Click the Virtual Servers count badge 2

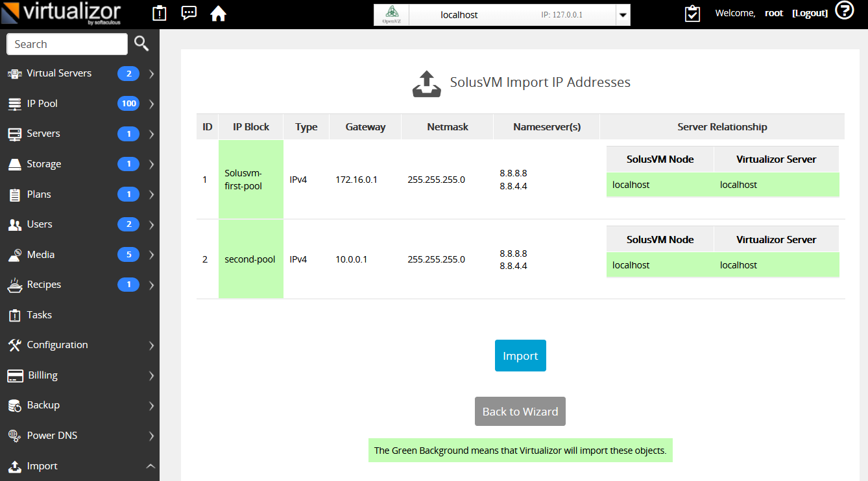pyautogui.click(x=128, y=74)
